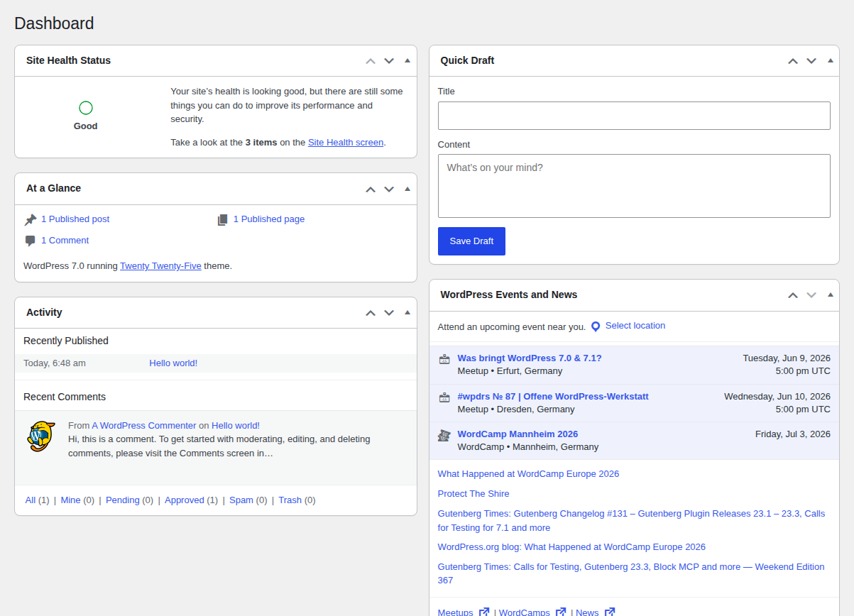This screenshot has height=616, width=854.
Task: Click the location pin icon
Action: [596, 326]
